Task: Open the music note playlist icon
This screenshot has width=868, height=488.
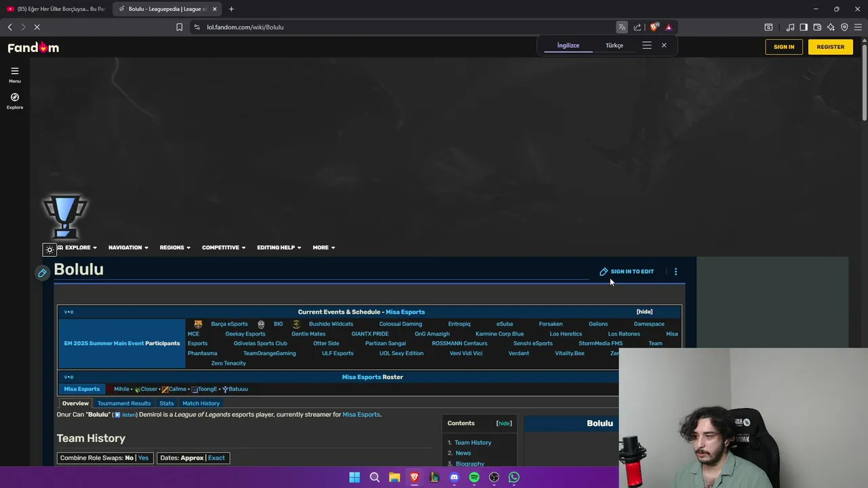Action: [790, 27]
